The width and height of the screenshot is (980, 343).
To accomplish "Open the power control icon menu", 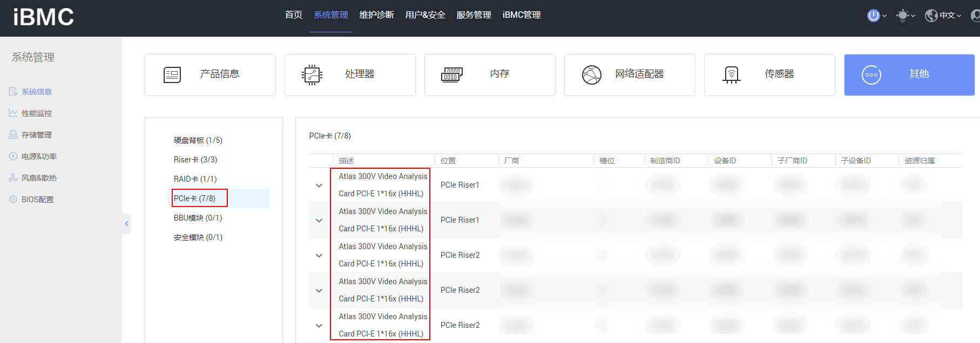I will tap(873, 16).
